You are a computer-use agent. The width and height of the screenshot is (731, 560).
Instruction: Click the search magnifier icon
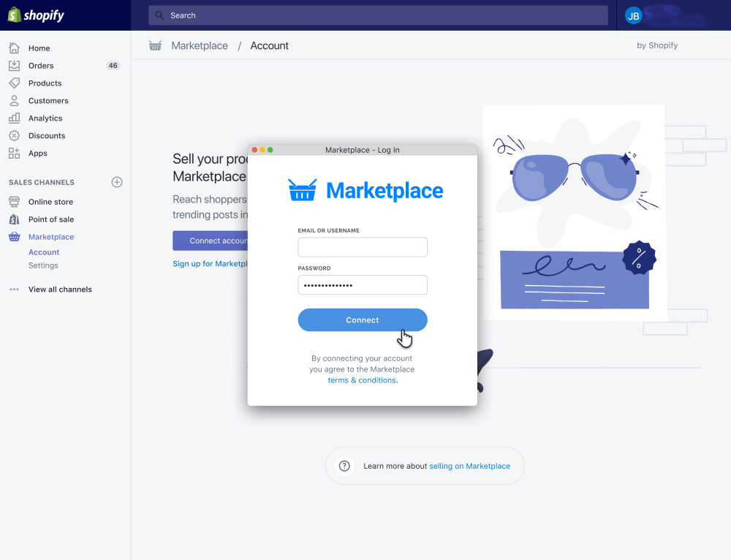159,15
